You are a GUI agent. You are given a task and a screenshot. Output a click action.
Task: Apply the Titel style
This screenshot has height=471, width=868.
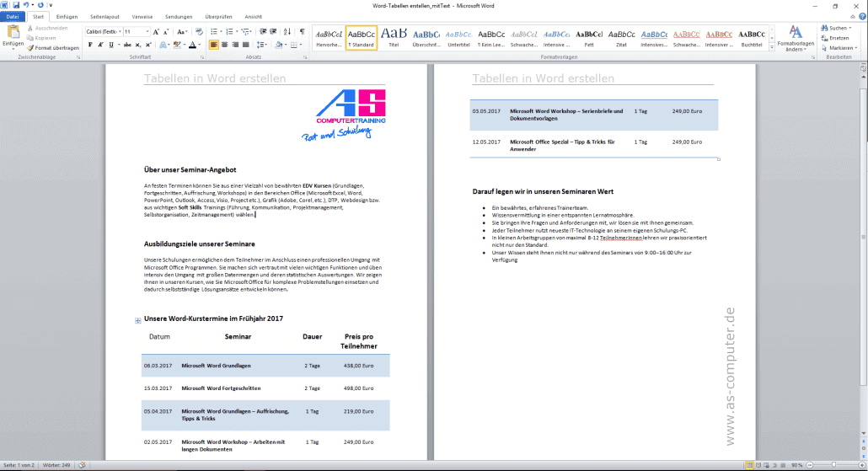coord(394,38)
